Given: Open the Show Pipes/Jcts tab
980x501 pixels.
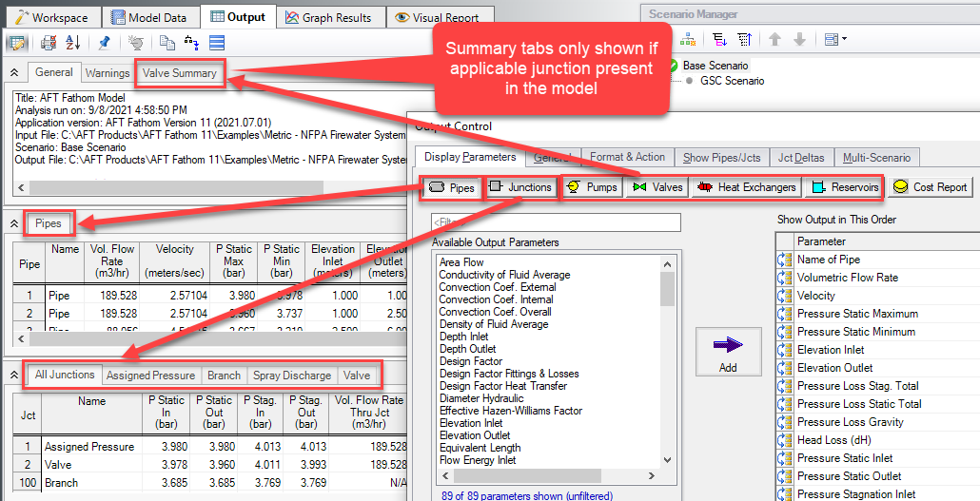Looking at the screenshot, I should pyautogui.click(x=721, y=158).
